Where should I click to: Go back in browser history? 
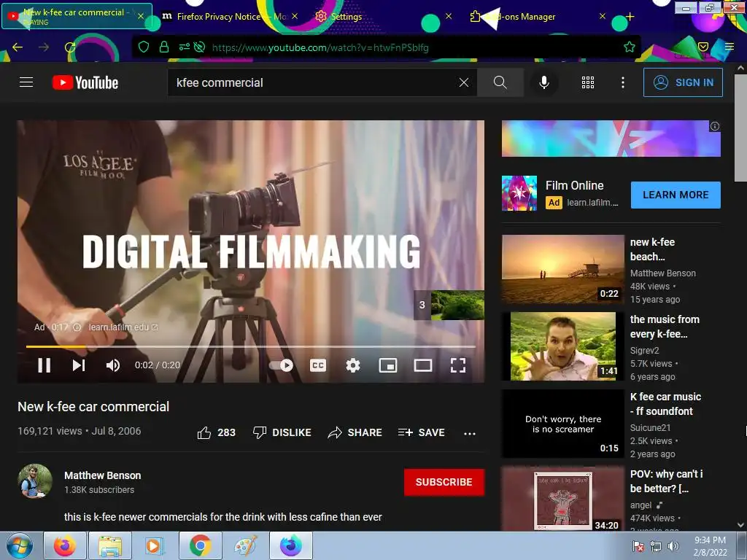click(18, 47)
